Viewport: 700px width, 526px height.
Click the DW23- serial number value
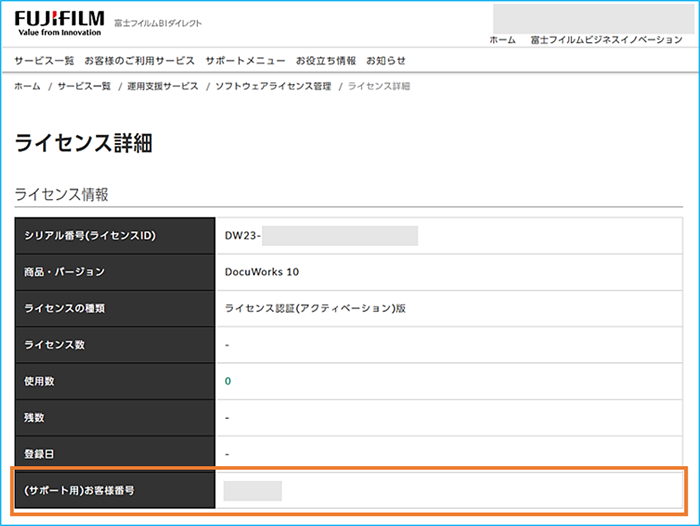click(321, 235)
